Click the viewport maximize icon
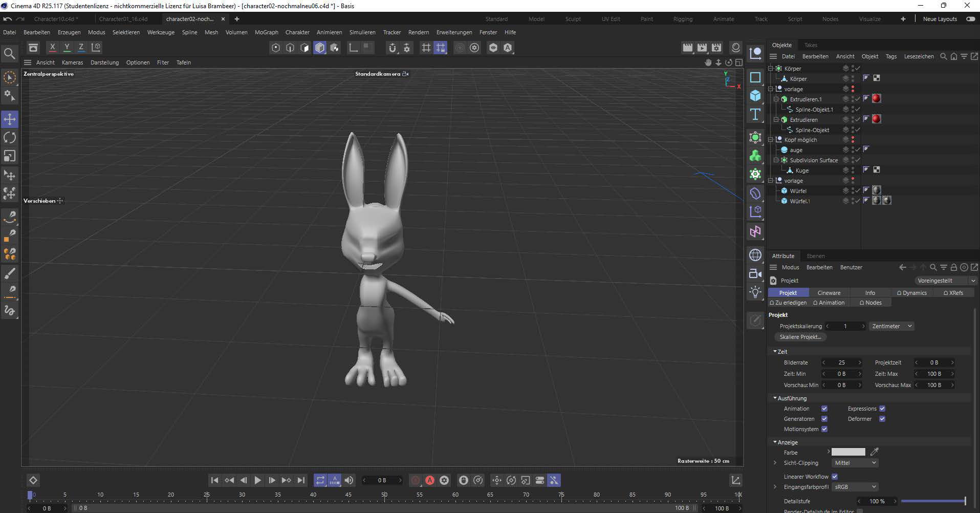Image resolution: width=980 pixels, height=513 pixels. click(x=739, y=62)
